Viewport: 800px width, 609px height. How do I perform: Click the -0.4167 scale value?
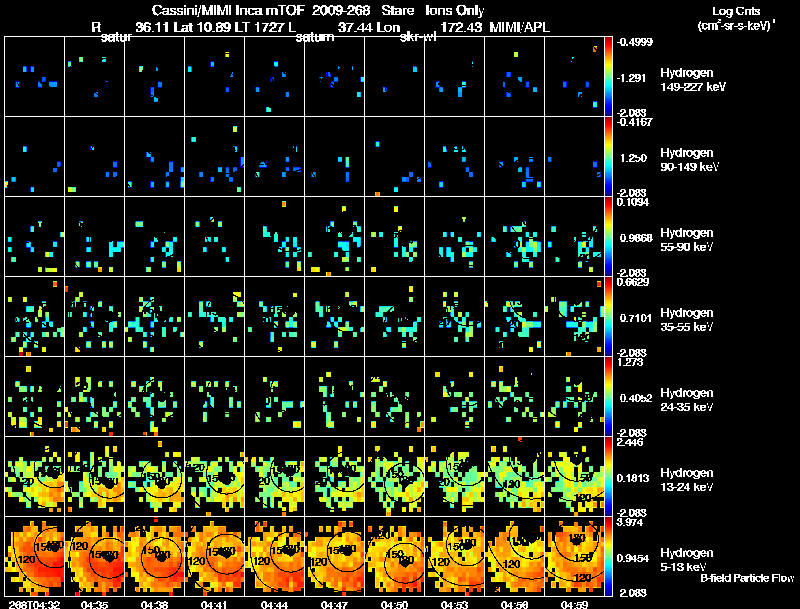pyautogui.click(x=634, y=122)
